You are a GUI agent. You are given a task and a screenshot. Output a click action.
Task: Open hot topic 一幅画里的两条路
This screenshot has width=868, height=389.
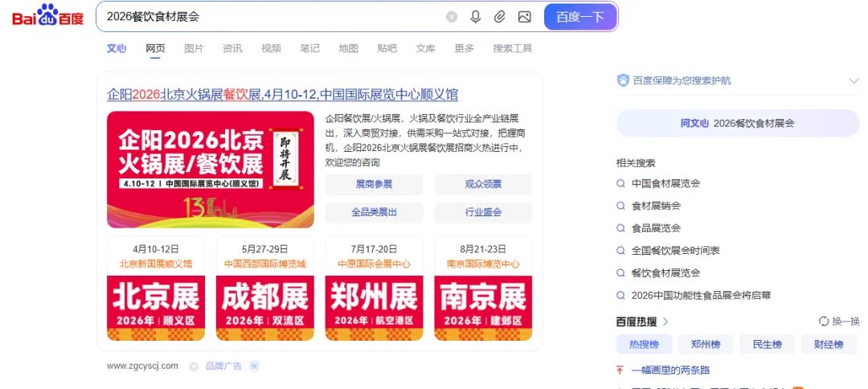tap(671, 371)
